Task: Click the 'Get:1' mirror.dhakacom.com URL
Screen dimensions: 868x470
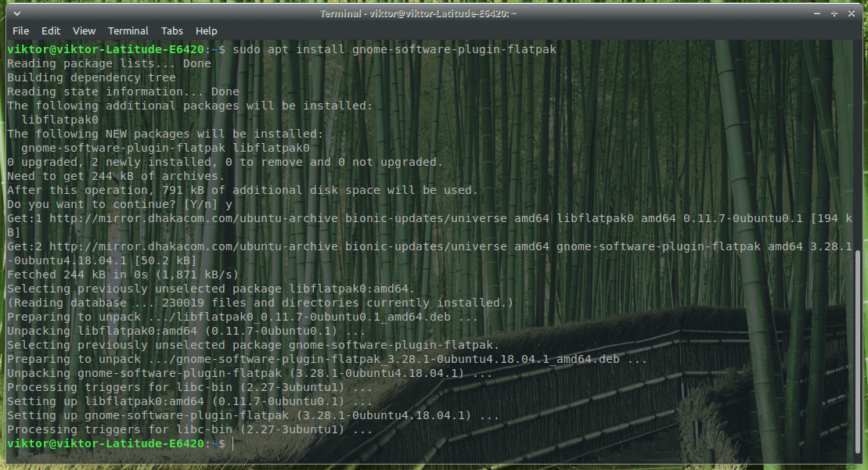Action: [194, 218]
